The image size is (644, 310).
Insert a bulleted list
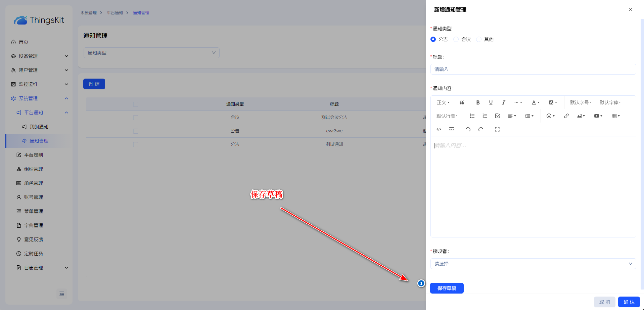[x=472, y=116]
